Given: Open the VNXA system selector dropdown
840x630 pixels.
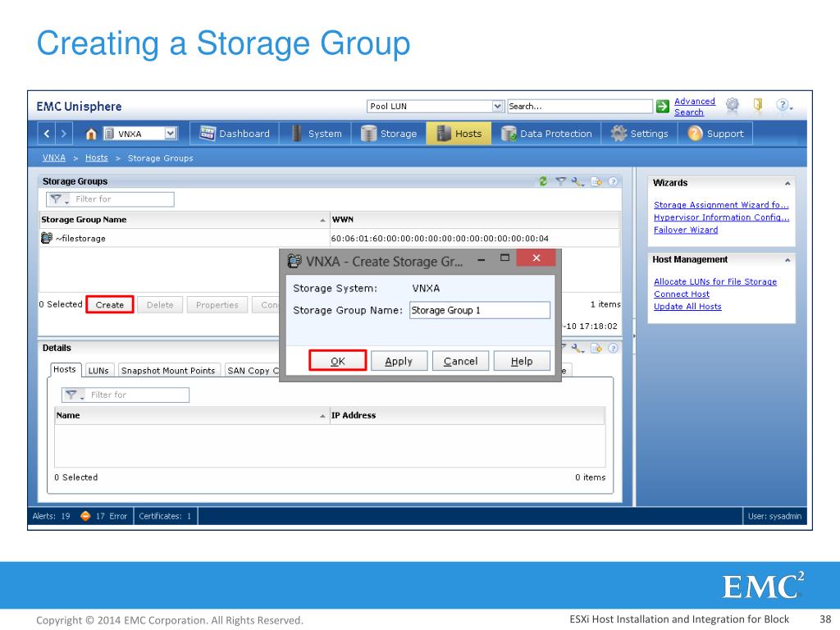Looking at the screenshot, I should pyautogui.click(x=171, y=134).
